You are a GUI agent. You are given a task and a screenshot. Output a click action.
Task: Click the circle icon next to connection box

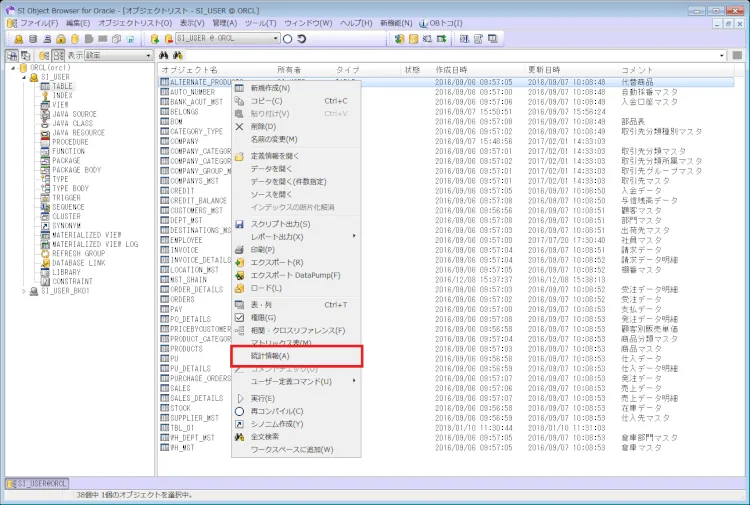tap(287, 39)
